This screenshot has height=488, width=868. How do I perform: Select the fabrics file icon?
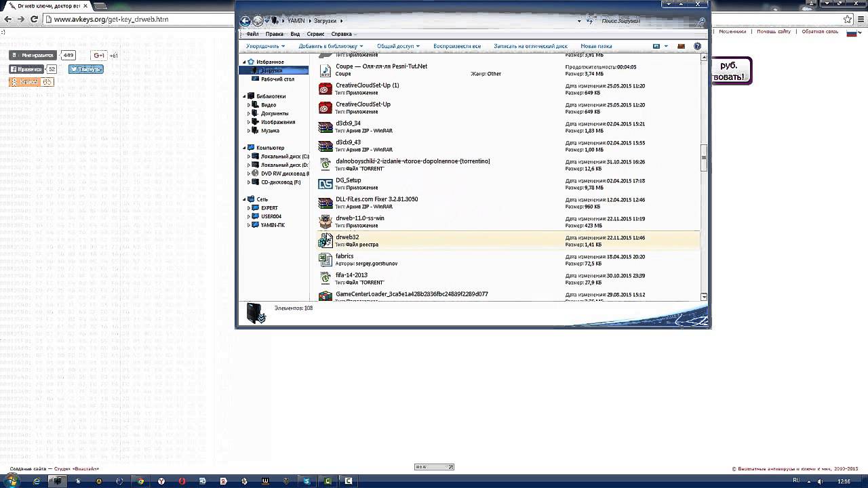point(325,260)
